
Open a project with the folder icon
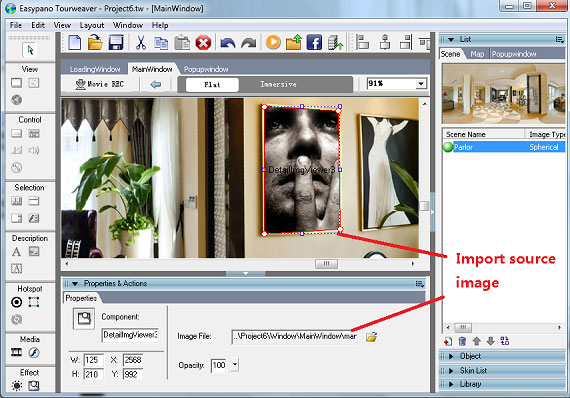(x=95, y=42)
